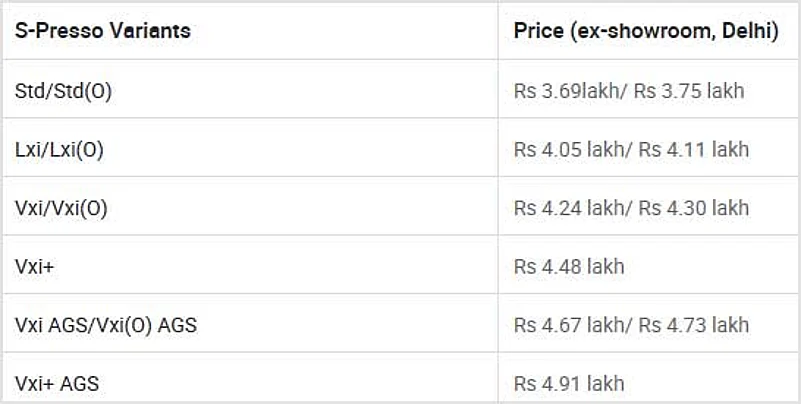Click the Rs 4.30 lakh price
801x404 pixels.
[694, 208]
